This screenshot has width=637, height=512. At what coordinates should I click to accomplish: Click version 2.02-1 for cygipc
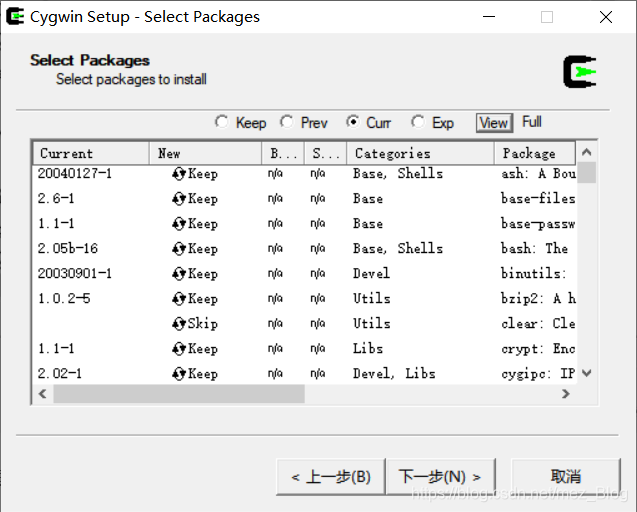point(60,373)
